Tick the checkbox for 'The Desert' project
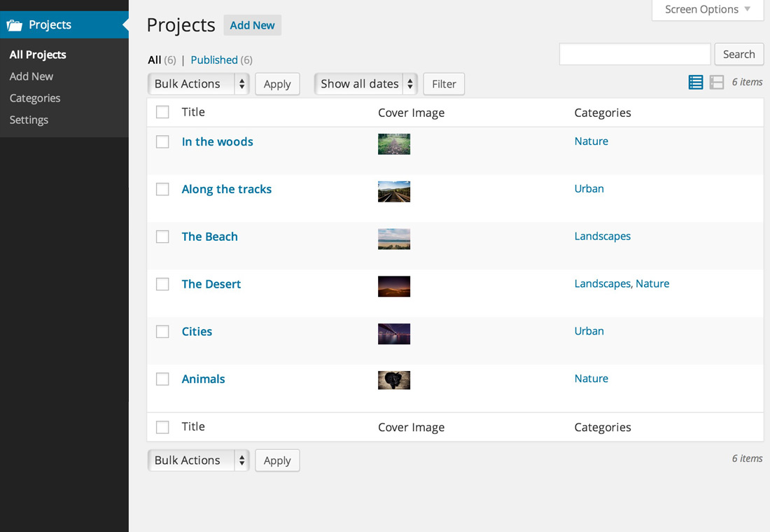Image resolution: width=770 pixels, height=532 pixels. pyautogui.click(x=162, y=284)
